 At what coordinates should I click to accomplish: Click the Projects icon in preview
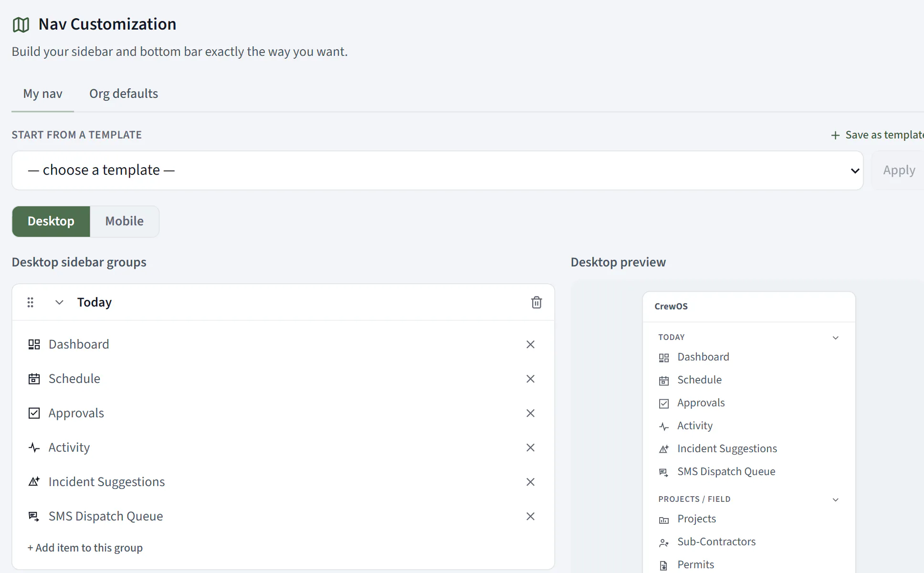(664, 520)
